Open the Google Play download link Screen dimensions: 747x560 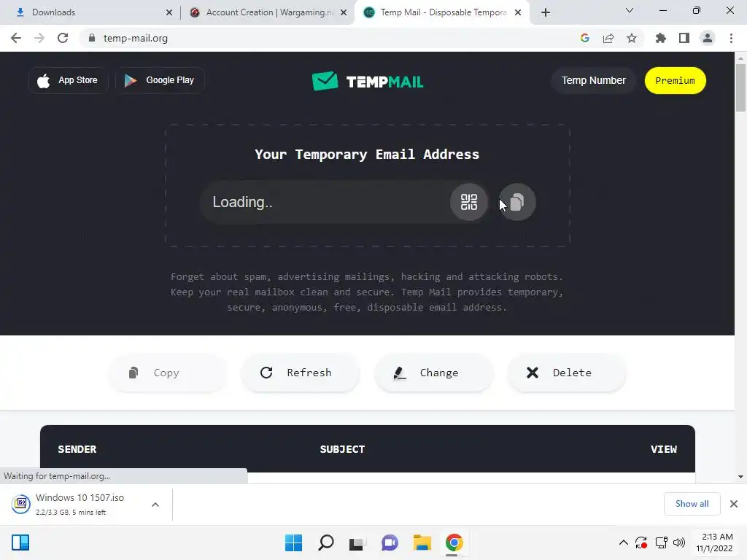tap(160, 80)
